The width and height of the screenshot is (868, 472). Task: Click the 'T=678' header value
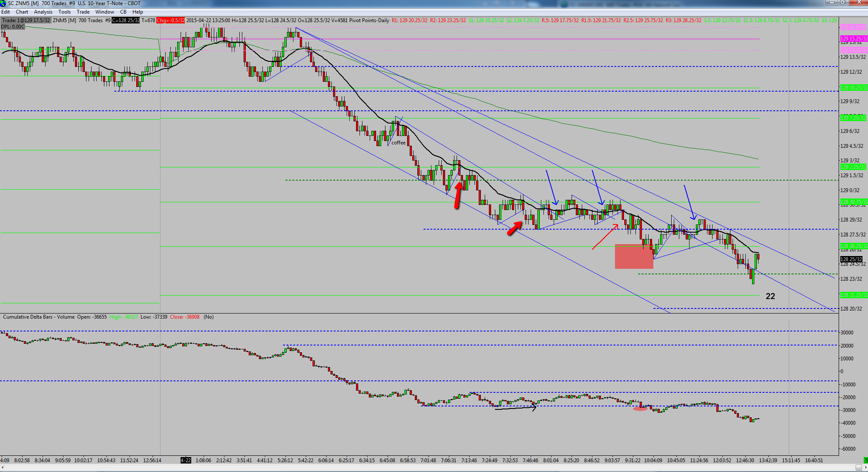[x=148, y=20]
